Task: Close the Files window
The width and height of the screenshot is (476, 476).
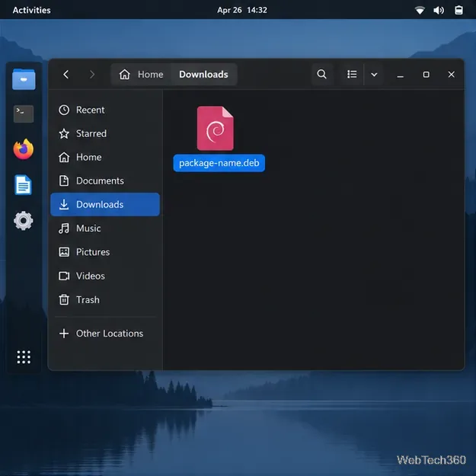Action: point(452,75)
